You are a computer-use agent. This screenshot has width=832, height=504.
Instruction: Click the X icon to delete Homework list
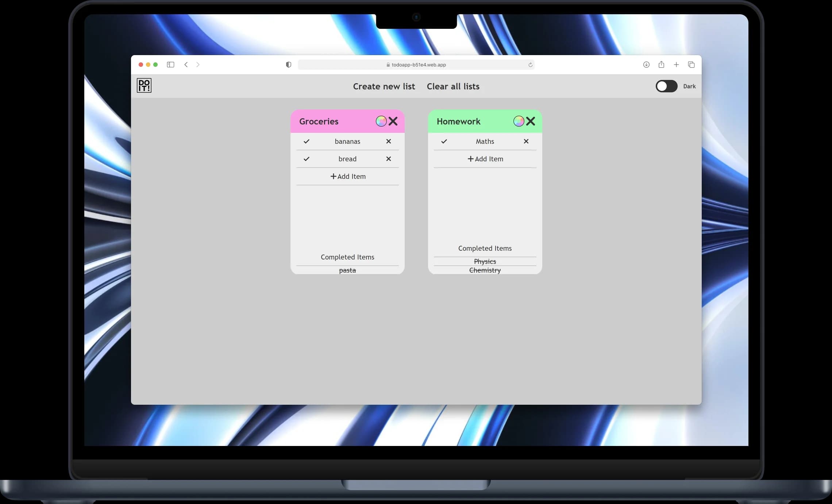[x=529, y=121]
